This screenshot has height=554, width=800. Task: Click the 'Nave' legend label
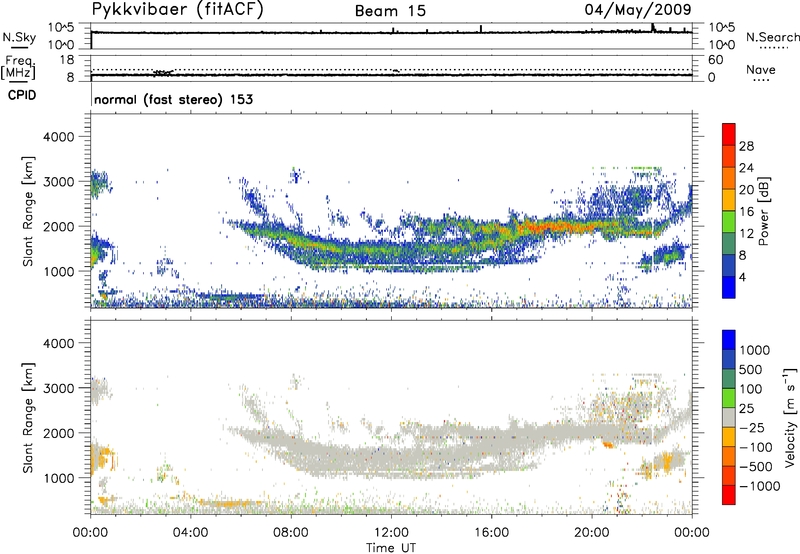[761, 70]
